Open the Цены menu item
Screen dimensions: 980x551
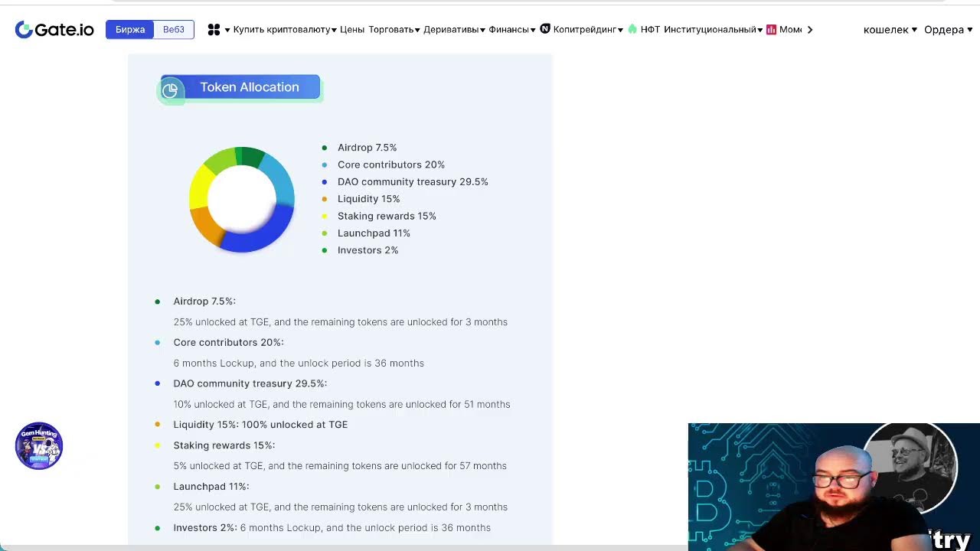tap(352, 30)
